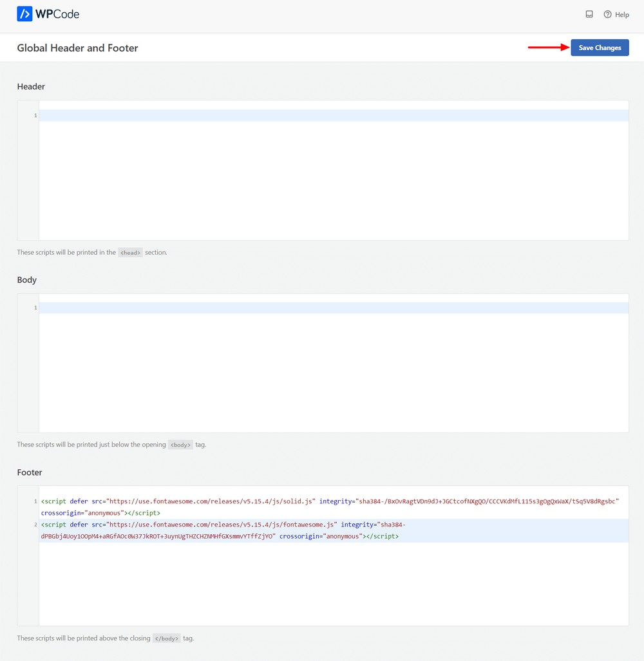This screenshot has height=661, width=644.
Task: Click the solid.js script URL in the Footer code
Action: [x=211, y=501]
